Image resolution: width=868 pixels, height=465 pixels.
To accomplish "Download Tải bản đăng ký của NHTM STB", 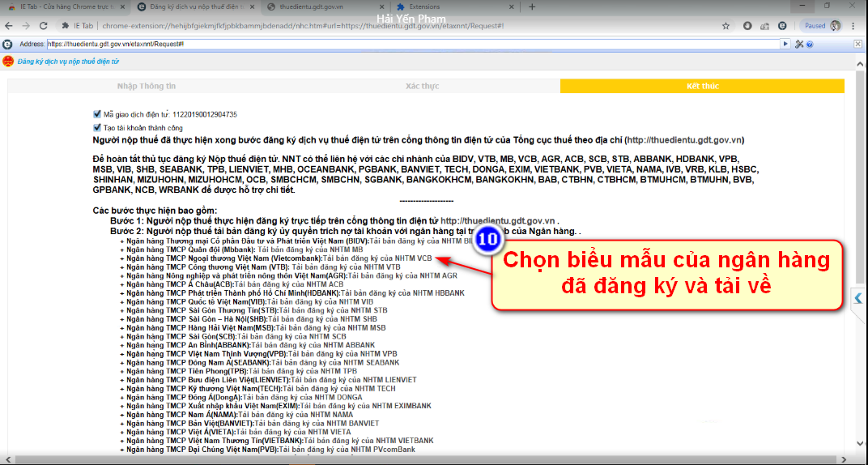I will pos(334,310).
